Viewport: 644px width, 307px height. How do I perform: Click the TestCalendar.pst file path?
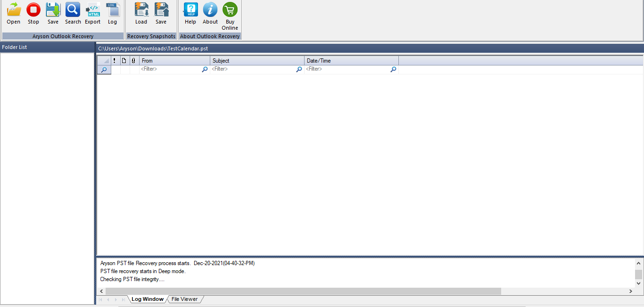tap(153, 48)
